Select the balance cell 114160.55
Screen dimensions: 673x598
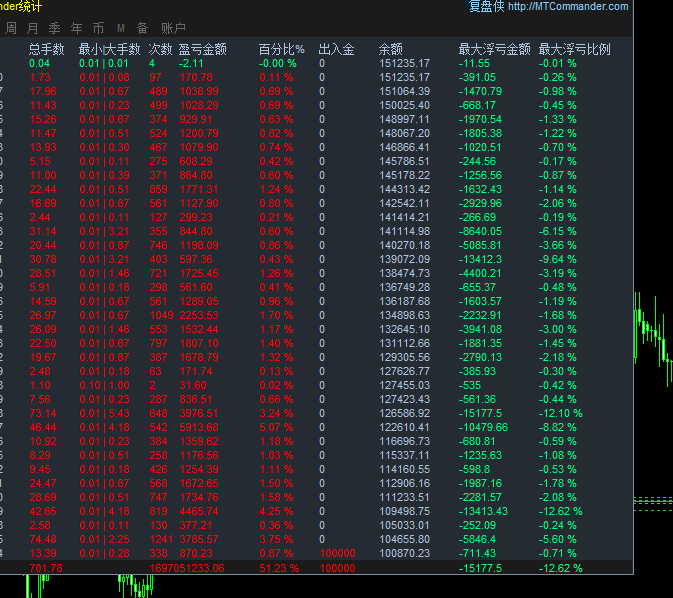(404, 469)
